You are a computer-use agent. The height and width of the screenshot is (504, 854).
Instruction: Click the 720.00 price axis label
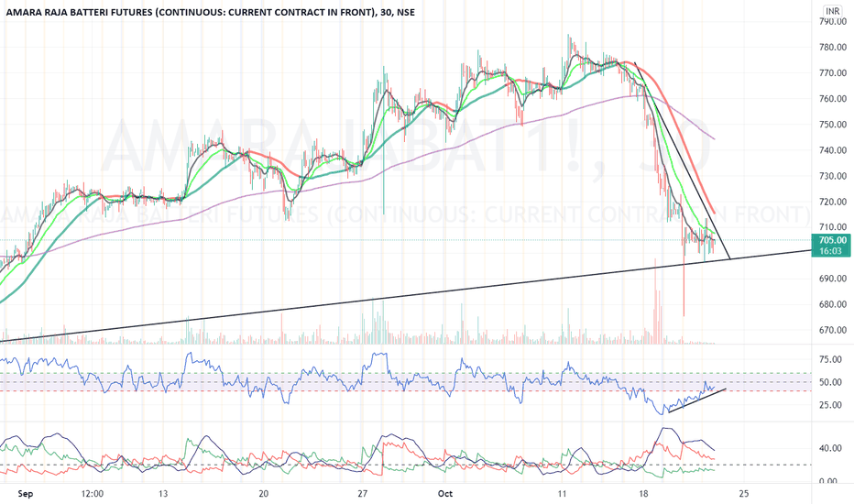pyautogui.click(x=833, y=201)
